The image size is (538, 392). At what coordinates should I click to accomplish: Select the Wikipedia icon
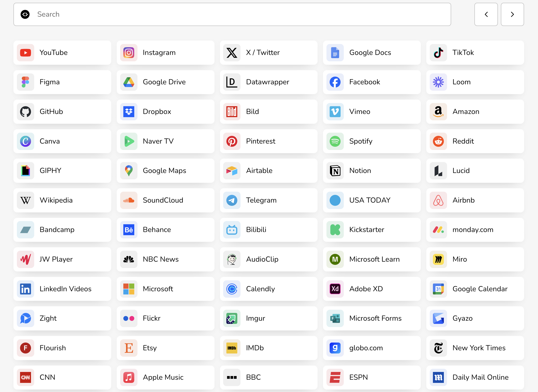[x=25, y=200]
